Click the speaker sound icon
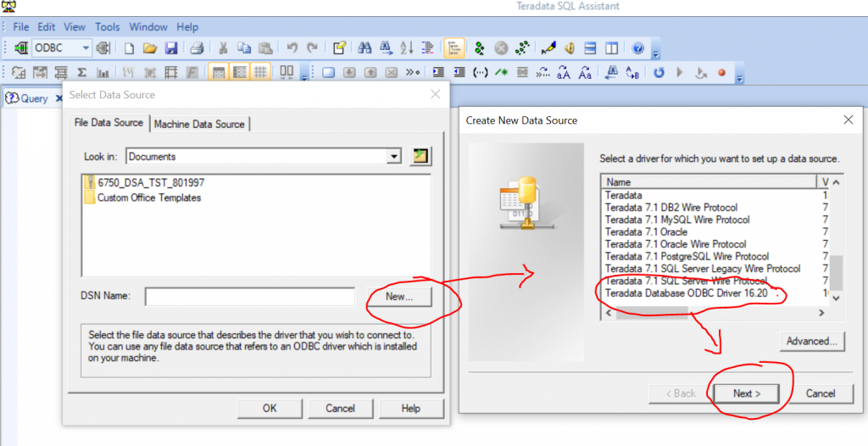Screen dimensions: 868x446 coord(569,48)
